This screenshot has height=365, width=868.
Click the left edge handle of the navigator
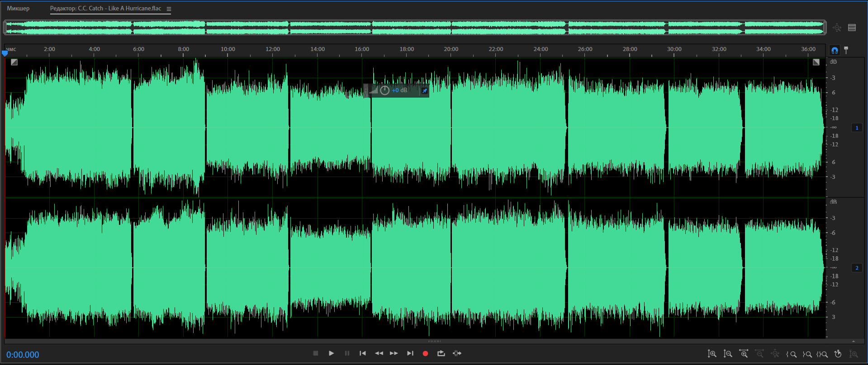[5, 28]
